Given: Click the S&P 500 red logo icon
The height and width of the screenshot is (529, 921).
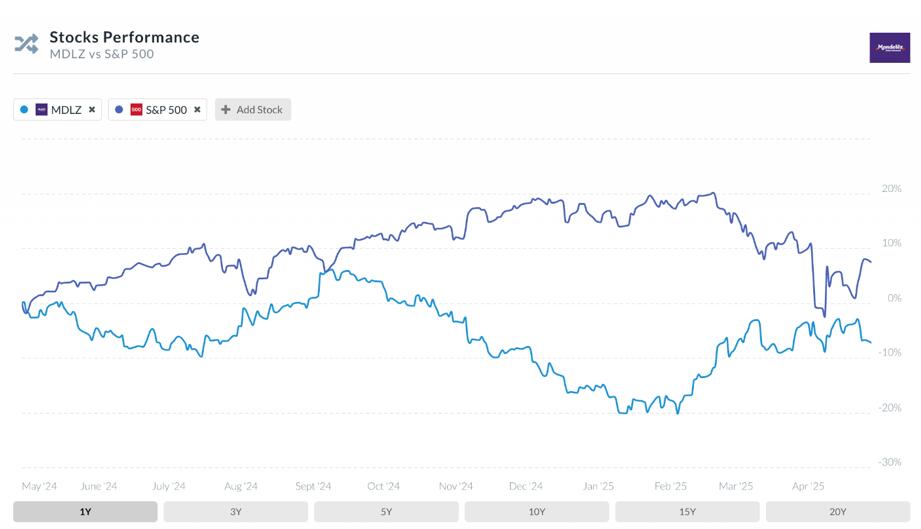Looking at the screenshot, I should 136,110.
